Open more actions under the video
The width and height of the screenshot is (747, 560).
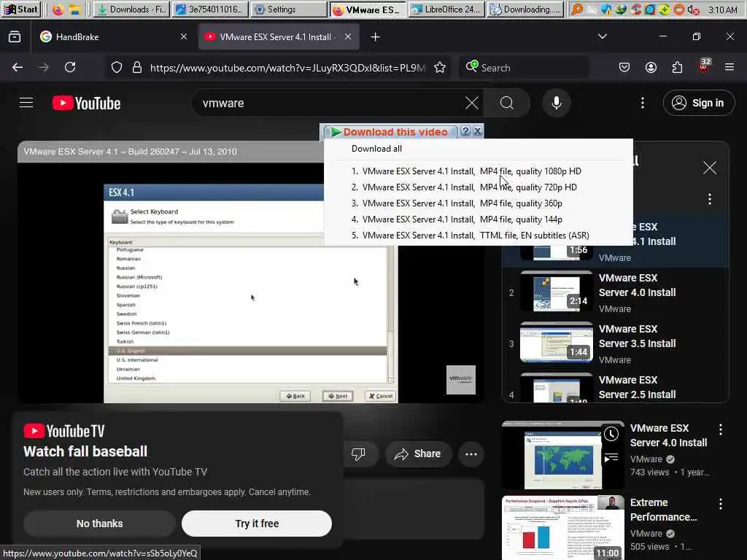click(471, 454)
